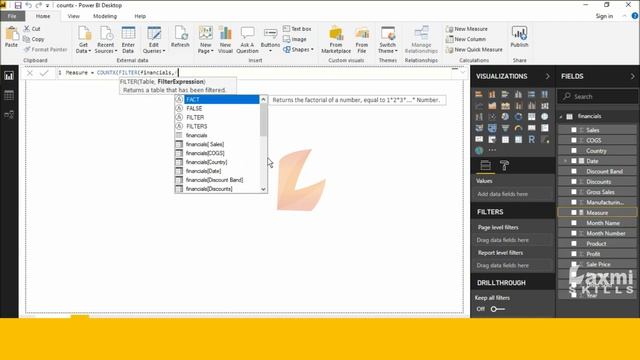The image size is (640, 360).
Task: Check the Gross Sales field checkbox
Action: (574, 192)
